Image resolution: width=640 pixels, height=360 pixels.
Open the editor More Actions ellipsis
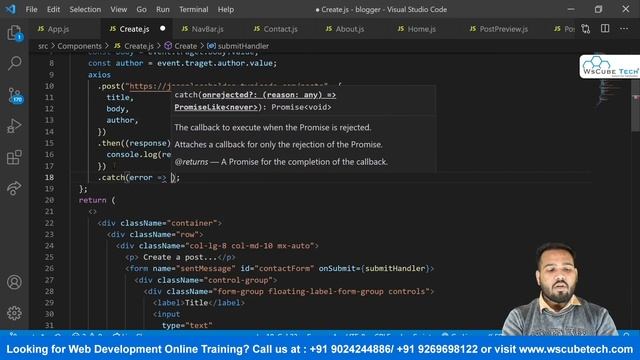coord(624,29)
